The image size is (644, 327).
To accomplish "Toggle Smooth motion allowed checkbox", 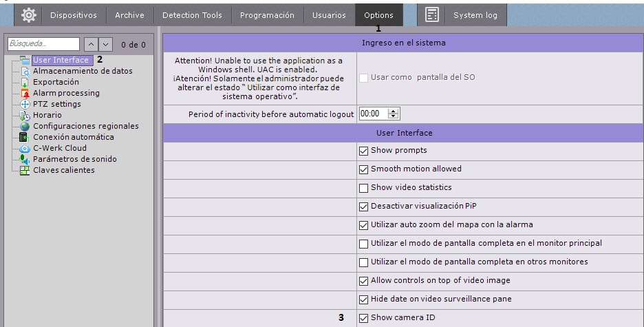I will (x=364, y=169).
